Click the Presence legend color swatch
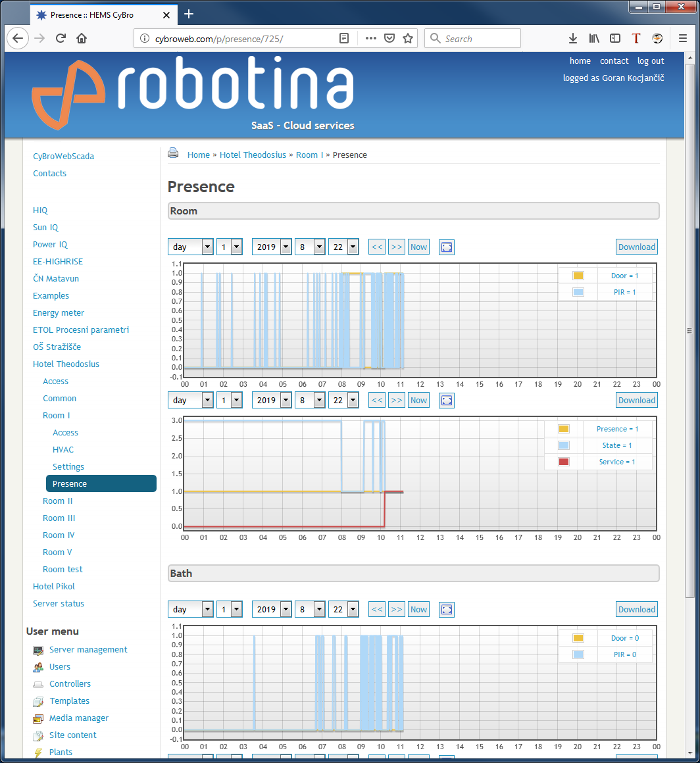Viewport: 700px width, 763px height. (x=563, y=429)
